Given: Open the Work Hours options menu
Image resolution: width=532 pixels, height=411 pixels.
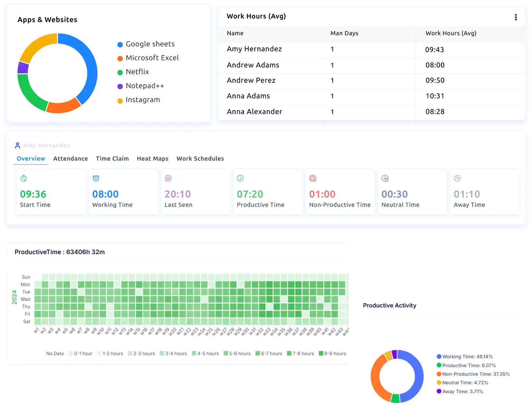Looking at the screenshot, I should click(x=516, y=17).
